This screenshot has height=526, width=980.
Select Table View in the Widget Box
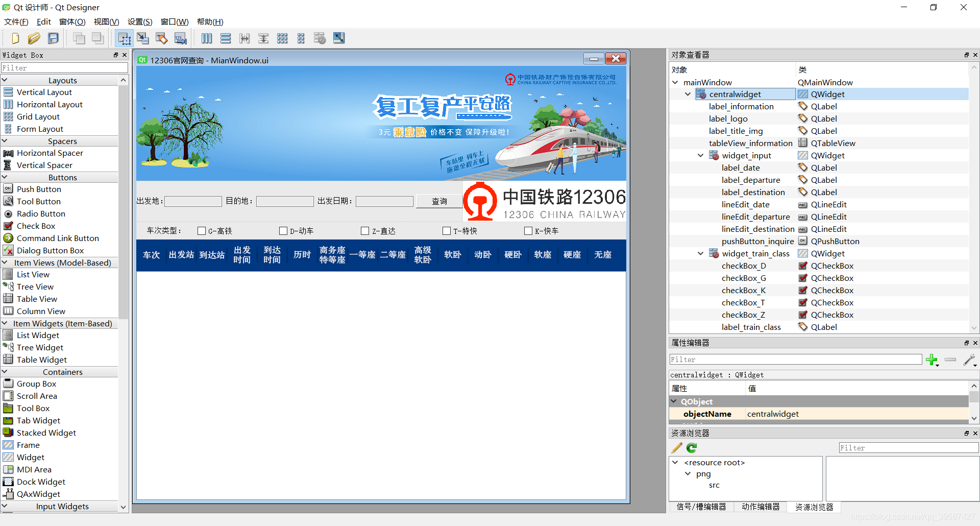click(x=37, y=299)
